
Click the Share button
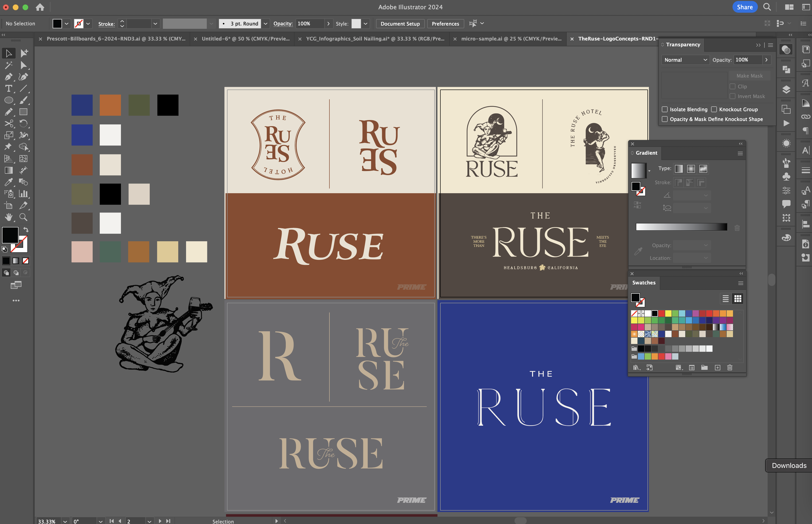[744, 7]
